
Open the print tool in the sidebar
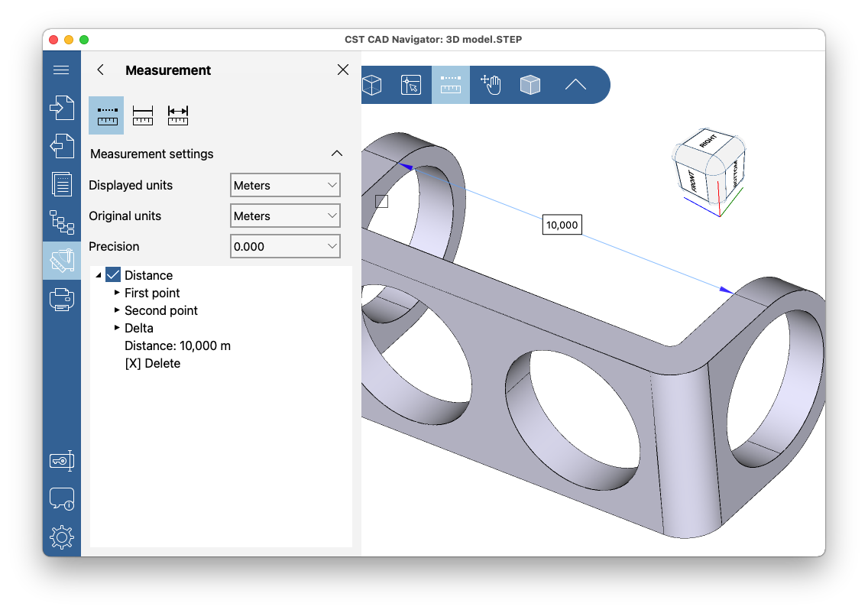(x=62, y=299)
